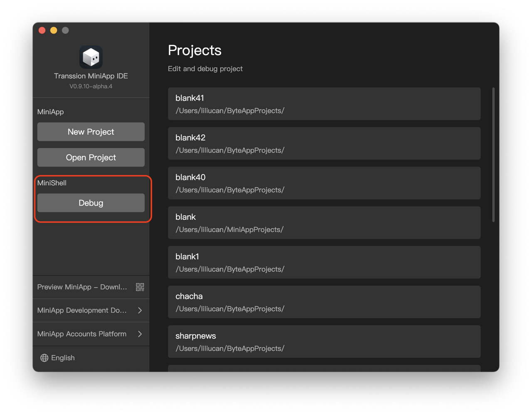Click the yellow minimize window button
Screen dimensions: 532x415
pyautogui.click(x=54, y=30)
